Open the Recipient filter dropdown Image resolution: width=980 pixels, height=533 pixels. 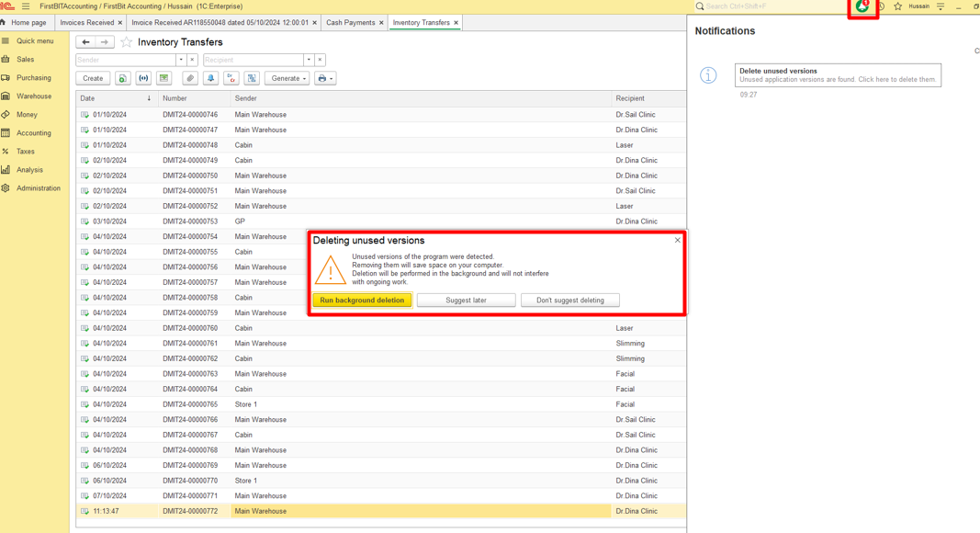(309, 60)
